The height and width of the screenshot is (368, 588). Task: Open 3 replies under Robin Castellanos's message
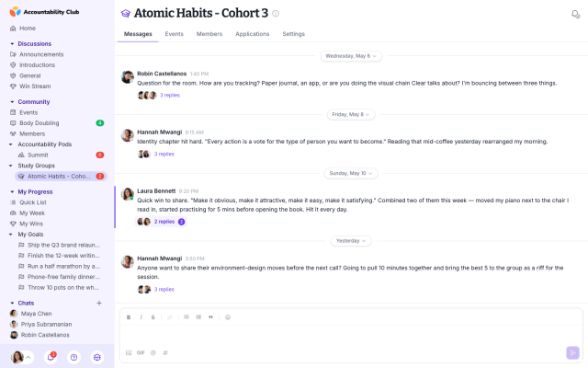click(x=170, y=96)
